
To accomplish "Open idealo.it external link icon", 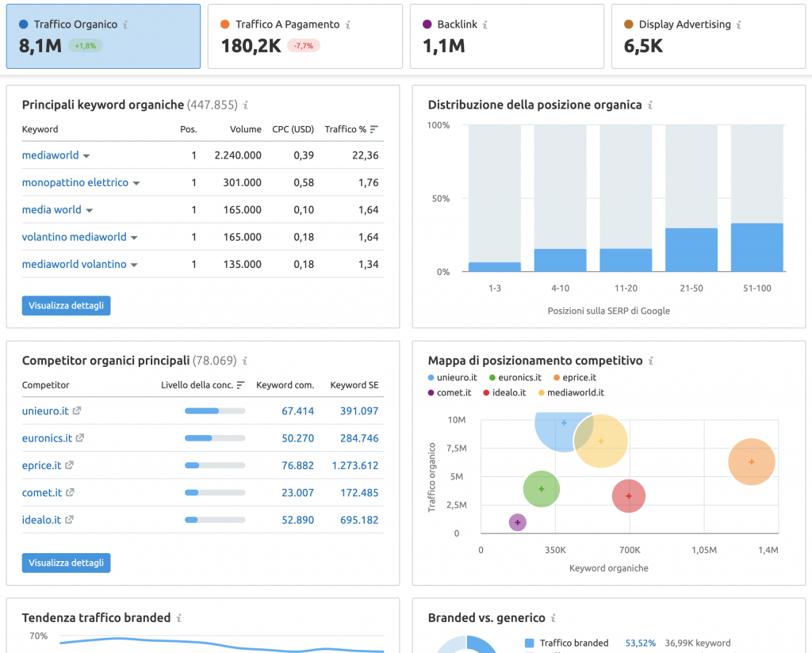I will (70, 520).
